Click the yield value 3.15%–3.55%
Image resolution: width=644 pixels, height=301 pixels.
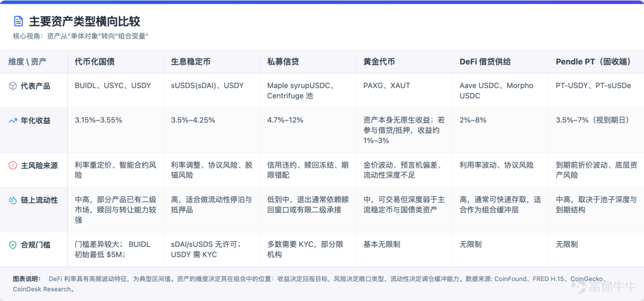click(x=99, y=120)
